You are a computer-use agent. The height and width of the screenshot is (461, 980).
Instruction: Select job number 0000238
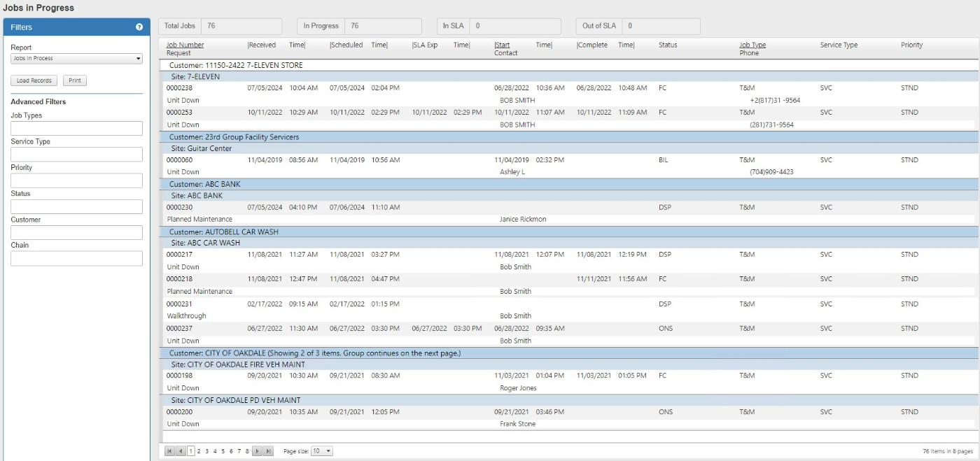pyautogui.click(x=179, y=88)
